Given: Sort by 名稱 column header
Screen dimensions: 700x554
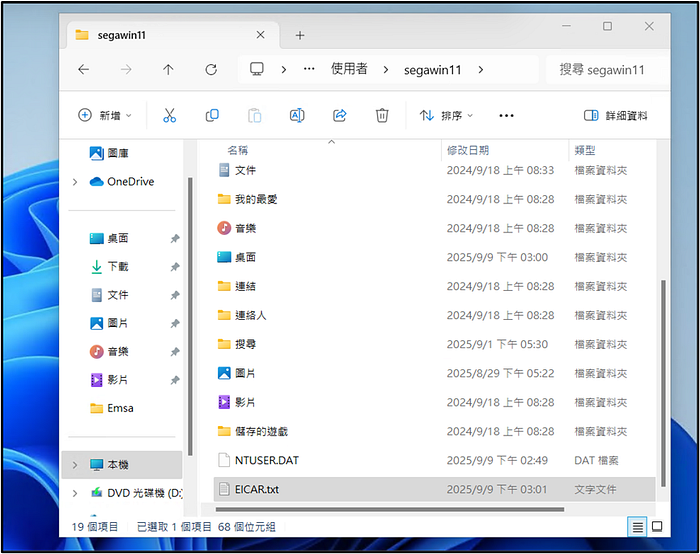Looking at the screenshot, I should (x=238, y=150).
